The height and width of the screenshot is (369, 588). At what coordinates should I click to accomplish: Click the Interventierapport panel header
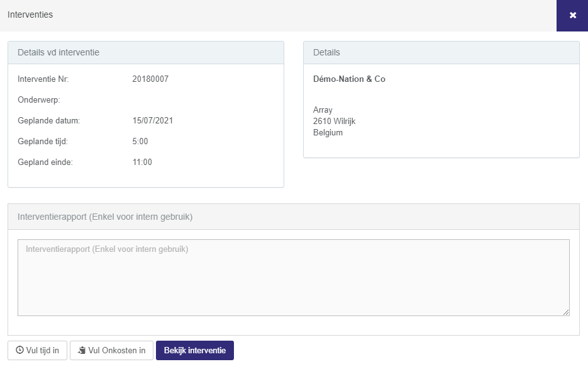294,217
